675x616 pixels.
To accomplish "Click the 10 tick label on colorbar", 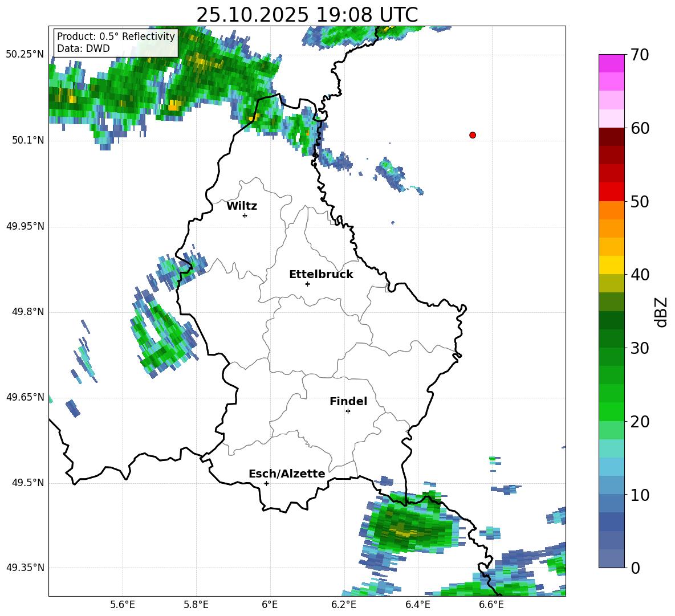I will [x=640, y=495].
